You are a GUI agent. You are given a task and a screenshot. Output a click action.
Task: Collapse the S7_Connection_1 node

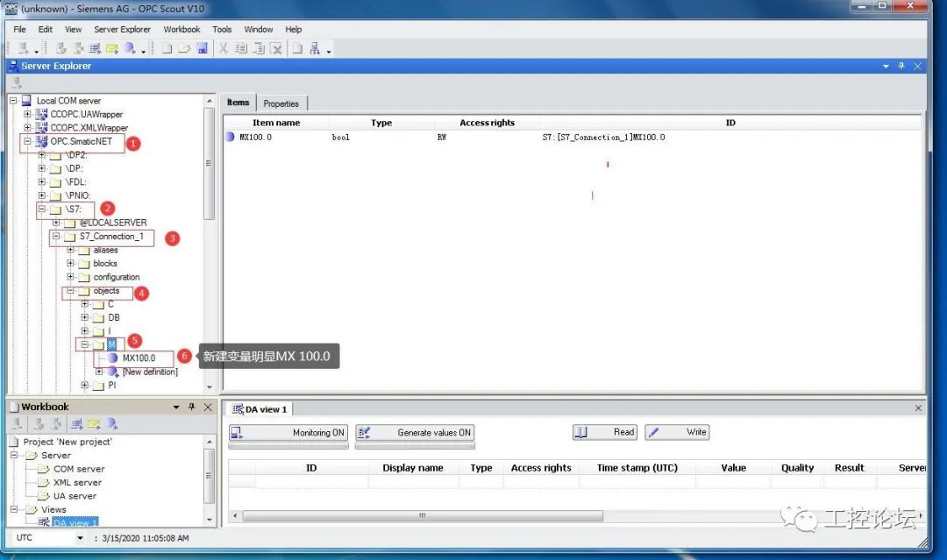coord(56,236)
